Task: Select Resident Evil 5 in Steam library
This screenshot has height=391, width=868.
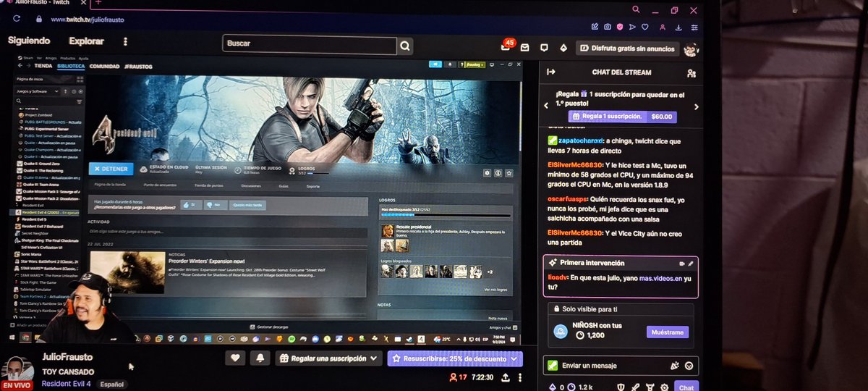Action: click(34, 219)
